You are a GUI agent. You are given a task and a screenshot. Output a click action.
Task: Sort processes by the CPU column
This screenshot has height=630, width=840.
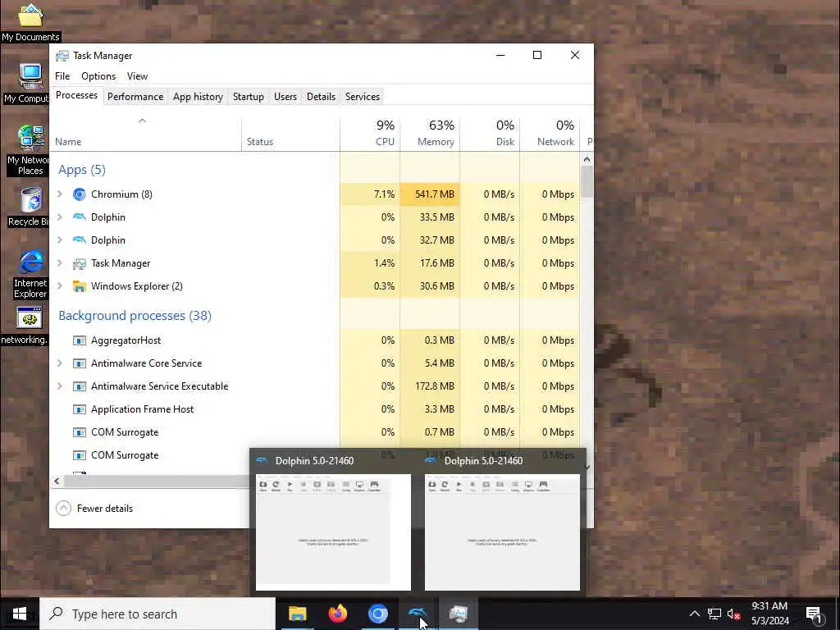370,134
